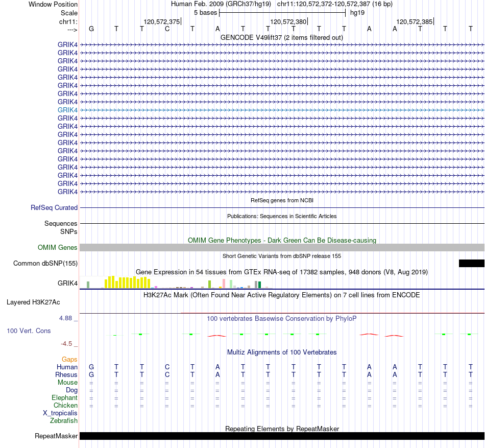The image size is (485, 448).
Task: Click position marker 120,572,380
Action: click(288, 21)
